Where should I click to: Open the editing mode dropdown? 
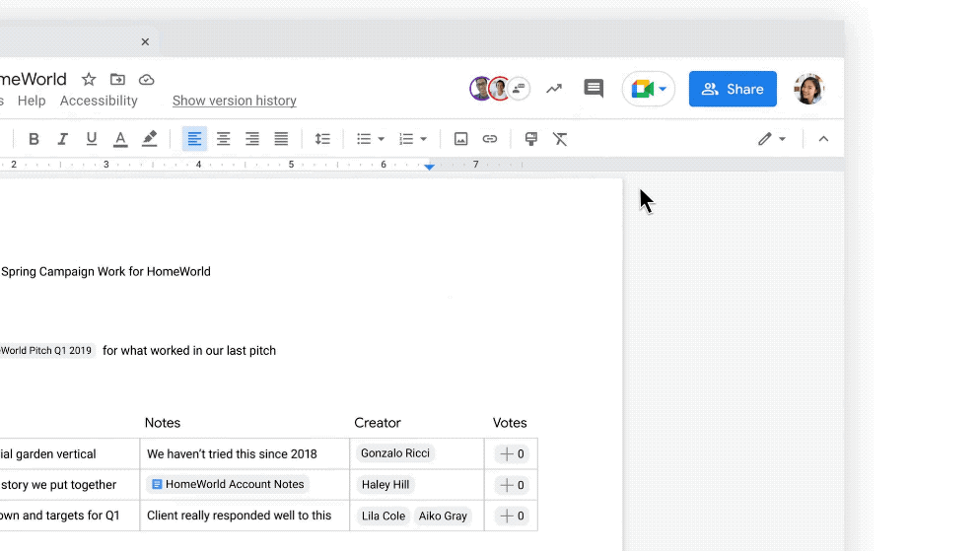tap(772, 139)
